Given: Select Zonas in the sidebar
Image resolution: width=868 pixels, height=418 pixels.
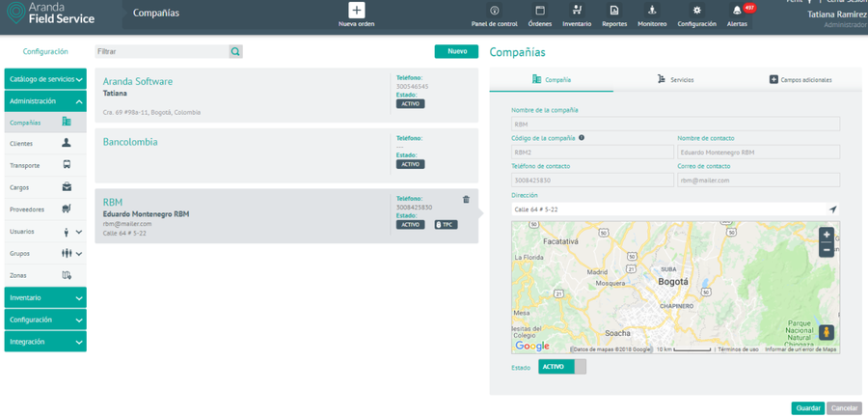Looking at the screenshot, I should click(x=45, y=275).
